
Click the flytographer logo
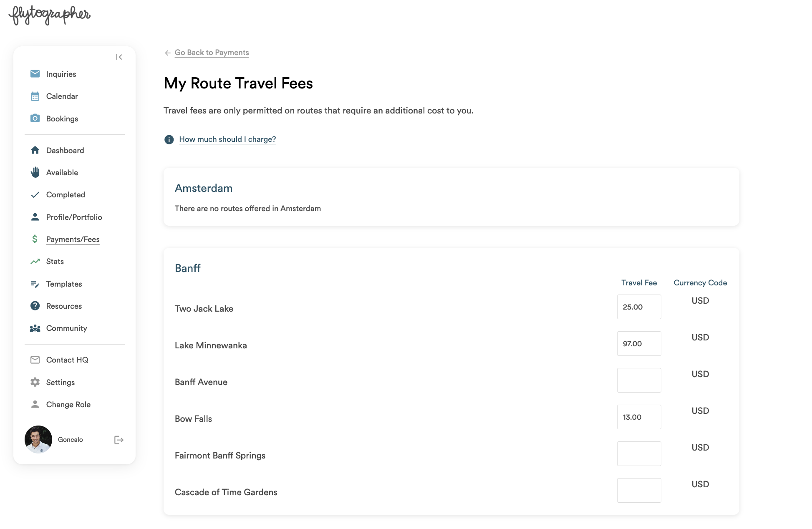tap(50, 15)
